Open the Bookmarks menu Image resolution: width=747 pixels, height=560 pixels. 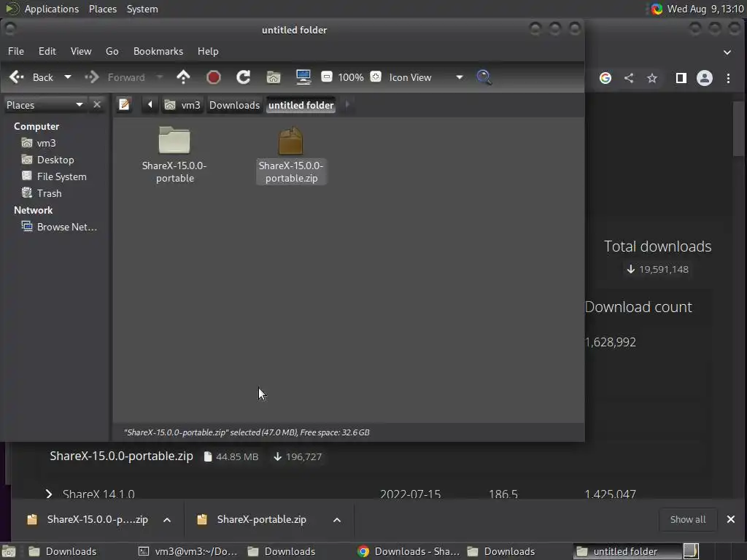[158, 51]
